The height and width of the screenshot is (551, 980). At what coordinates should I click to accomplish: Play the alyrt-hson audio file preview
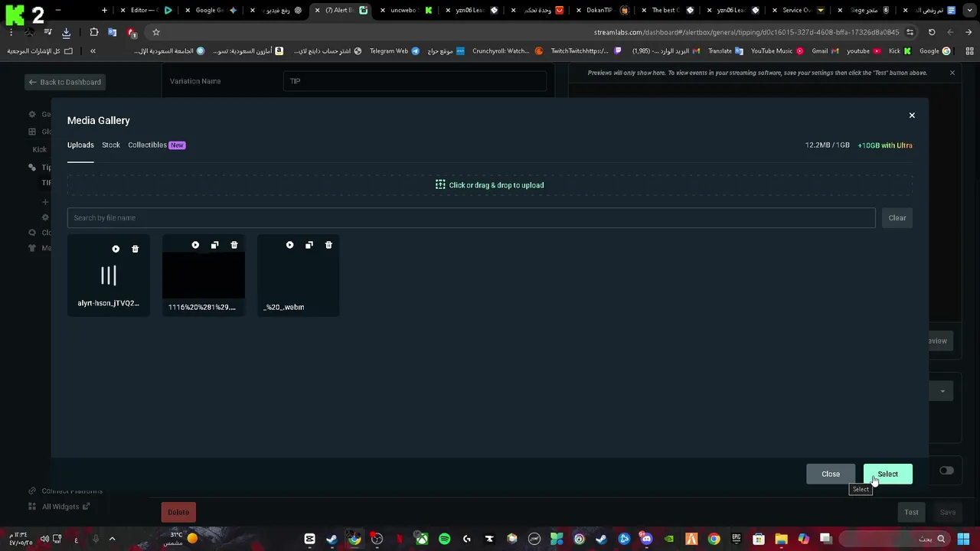(116, 249)
